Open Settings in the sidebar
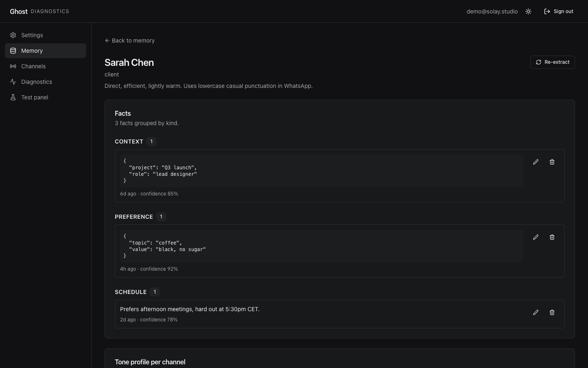588x368 pixels. pos(45,35)
